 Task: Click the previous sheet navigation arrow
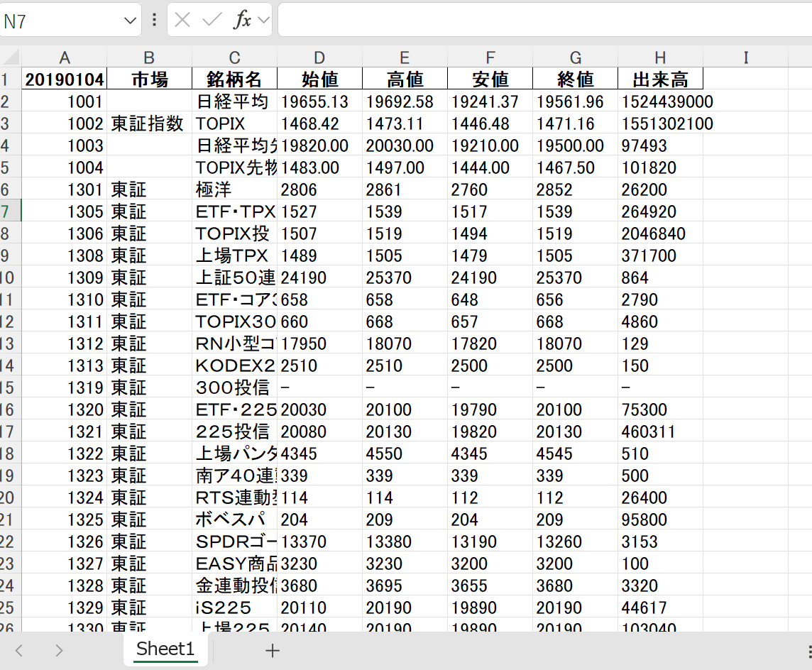pyautogui.click(x=19, y=651)
